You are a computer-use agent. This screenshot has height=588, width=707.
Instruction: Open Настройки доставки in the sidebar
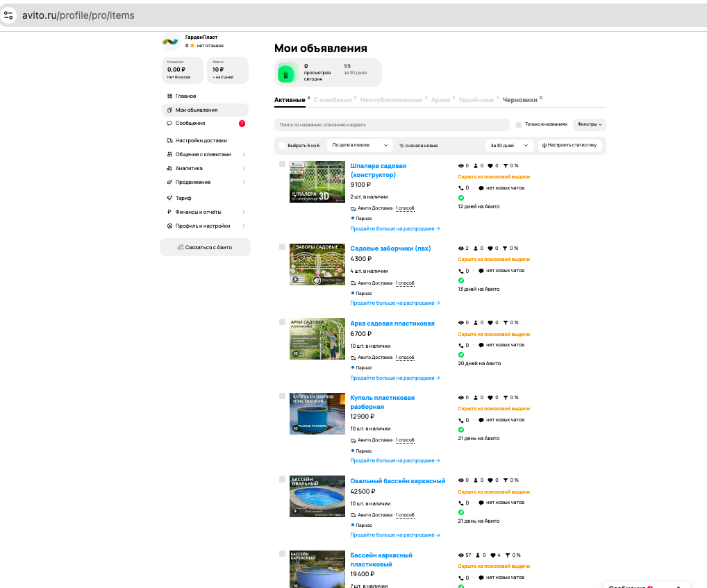tap(201, 140)
